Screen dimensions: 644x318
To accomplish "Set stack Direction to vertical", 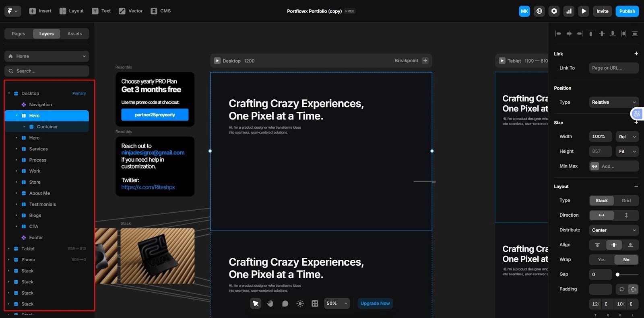I will tap(626, 215).
